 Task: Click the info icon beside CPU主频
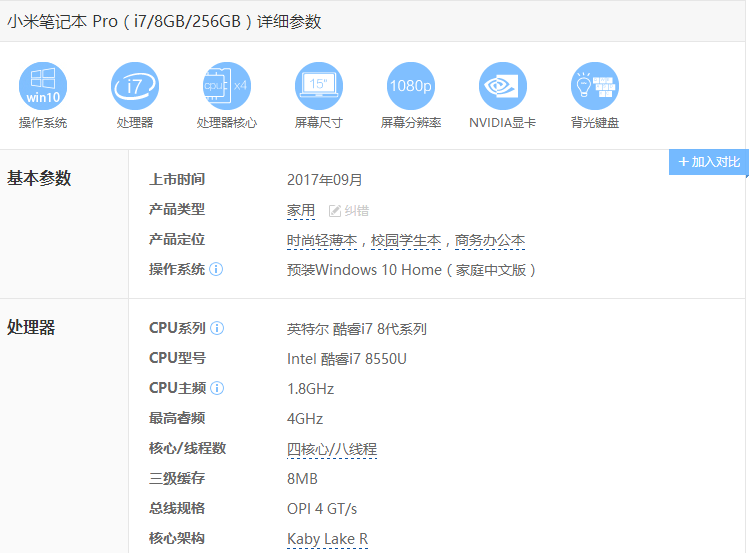217,388
